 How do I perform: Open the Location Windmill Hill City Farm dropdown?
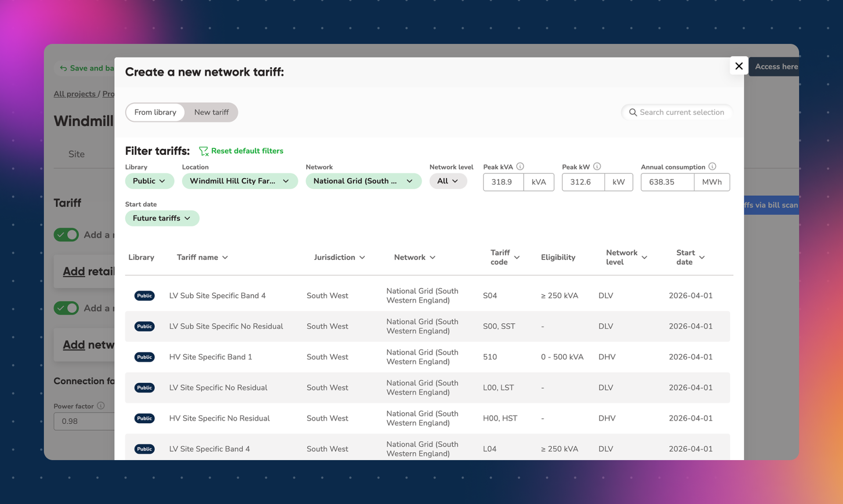click(x=239, y=181)
